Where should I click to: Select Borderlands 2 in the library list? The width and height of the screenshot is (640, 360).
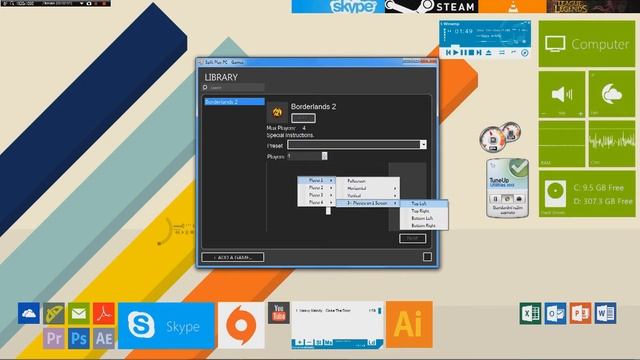click(235, 102)
